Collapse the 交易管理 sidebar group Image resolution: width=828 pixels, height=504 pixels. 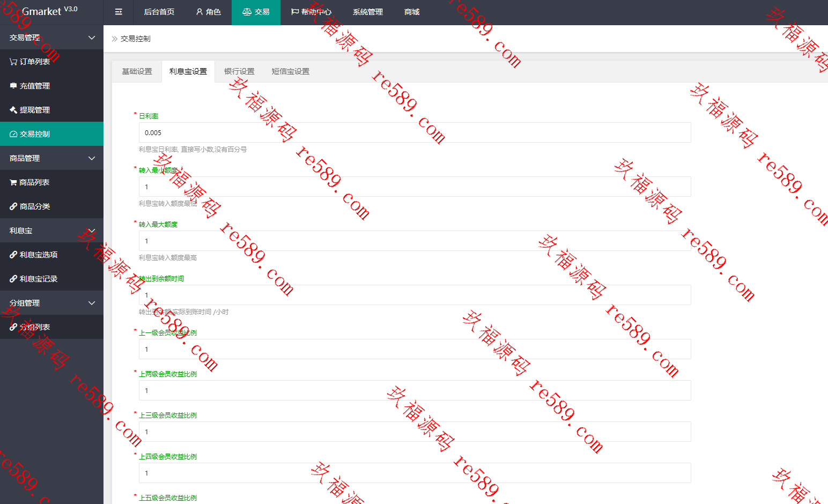(x=51, y=38)
